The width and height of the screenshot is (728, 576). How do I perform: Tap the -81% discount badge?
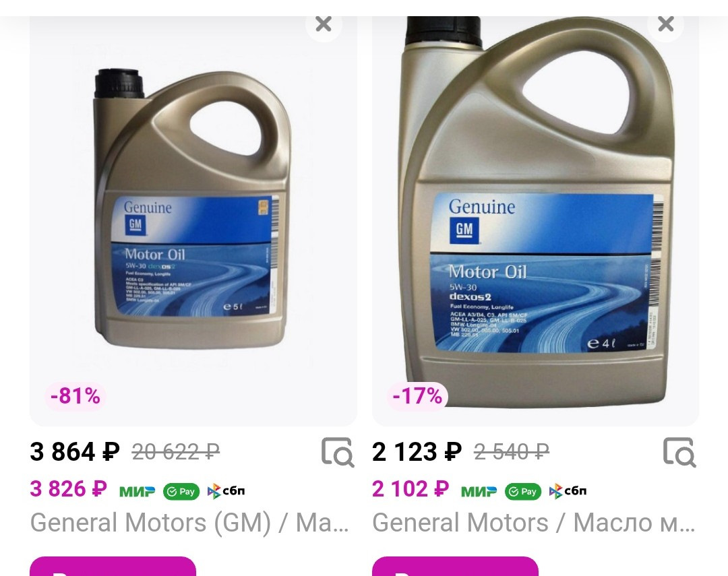click(x=75, y=396)
